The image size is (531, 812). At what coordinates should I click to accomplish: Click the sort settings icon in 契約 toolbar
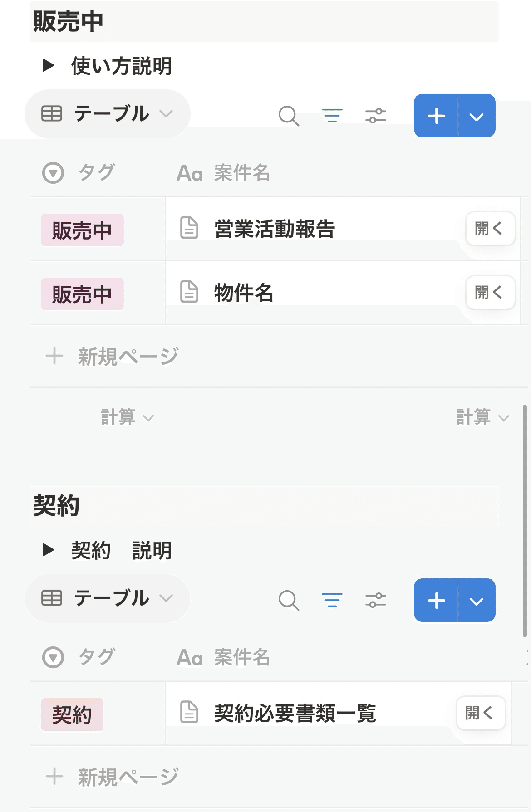[375, 601]
